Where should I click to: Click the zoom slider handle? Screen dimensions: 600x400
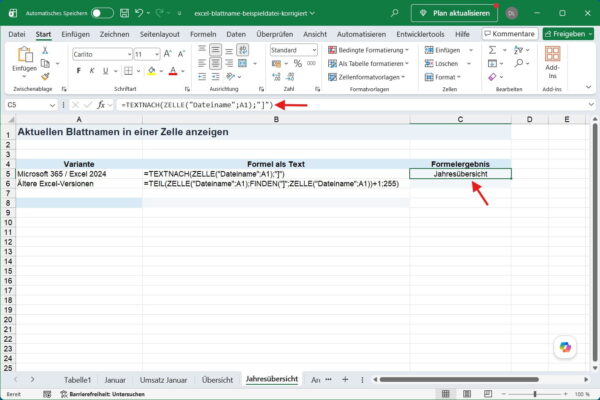point(535,394)
